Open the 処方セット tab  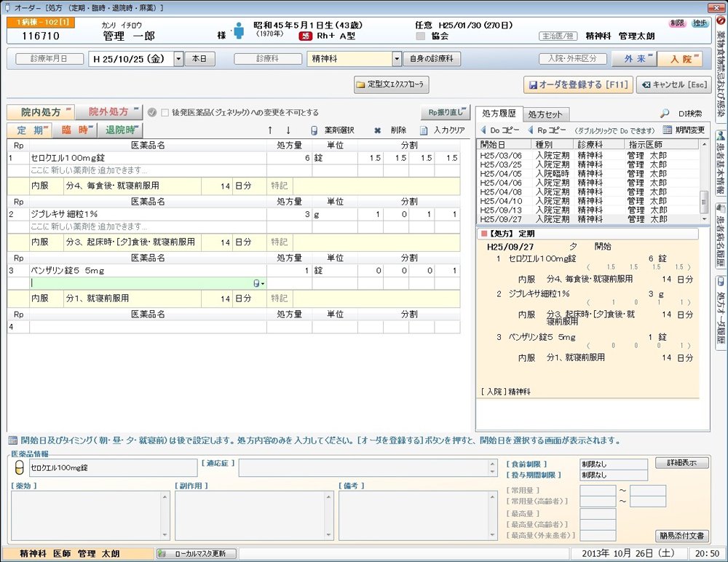point(545,114)
